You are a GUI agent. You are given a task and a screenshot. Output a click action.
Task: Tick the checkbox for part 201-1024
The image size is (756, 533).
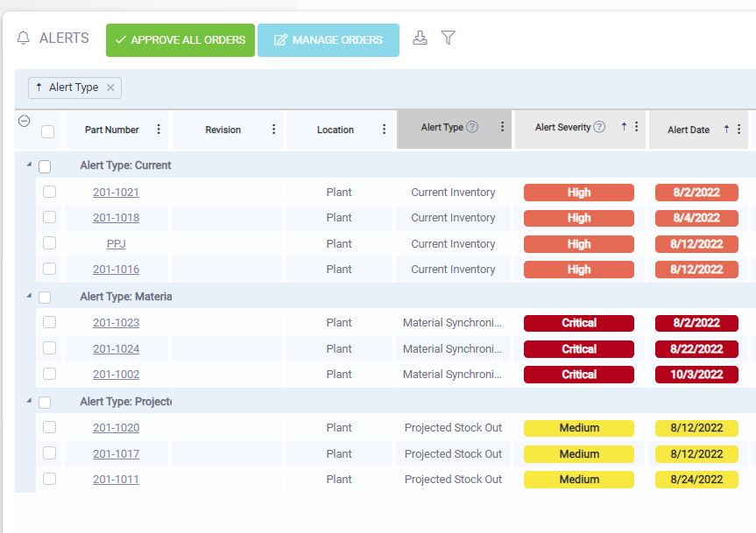pyautogui.click(x=50, y=347)
